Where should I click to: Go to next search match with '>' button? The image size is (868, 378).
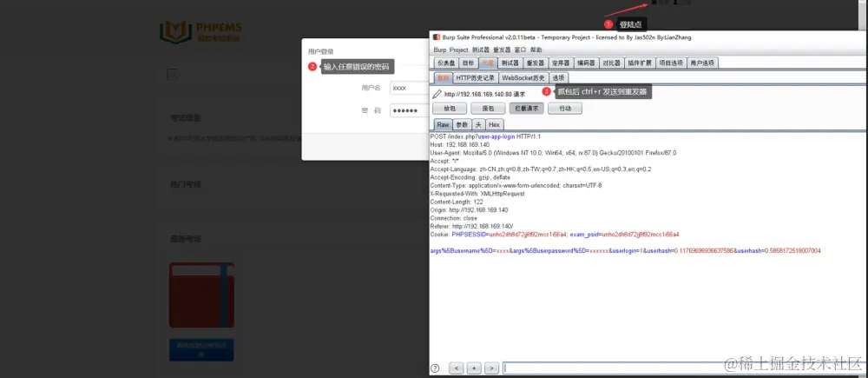[491, 368]
